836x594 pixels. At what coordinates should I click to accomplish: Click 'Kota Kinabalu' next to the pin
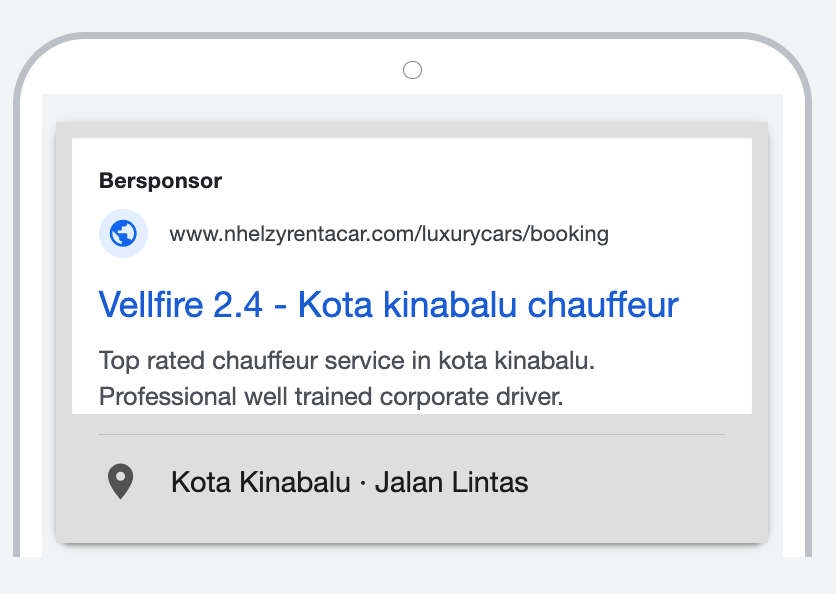pos(261,483)
